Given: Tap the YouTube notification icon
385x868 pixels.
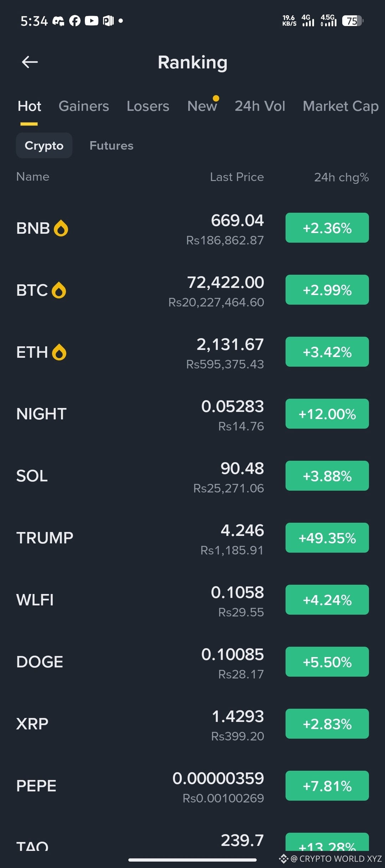Looking at the screenshot, I should click(x=91, y=21).
